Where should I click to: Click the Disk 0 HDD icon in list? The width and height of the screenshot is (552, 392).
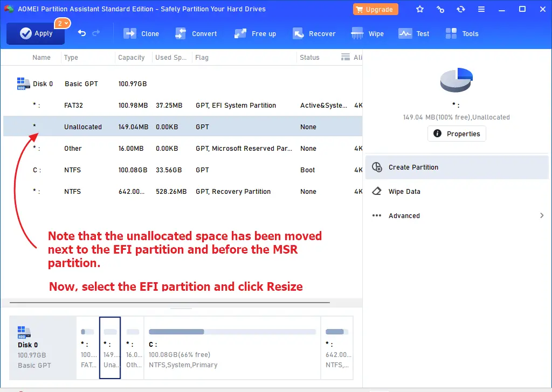23,83
